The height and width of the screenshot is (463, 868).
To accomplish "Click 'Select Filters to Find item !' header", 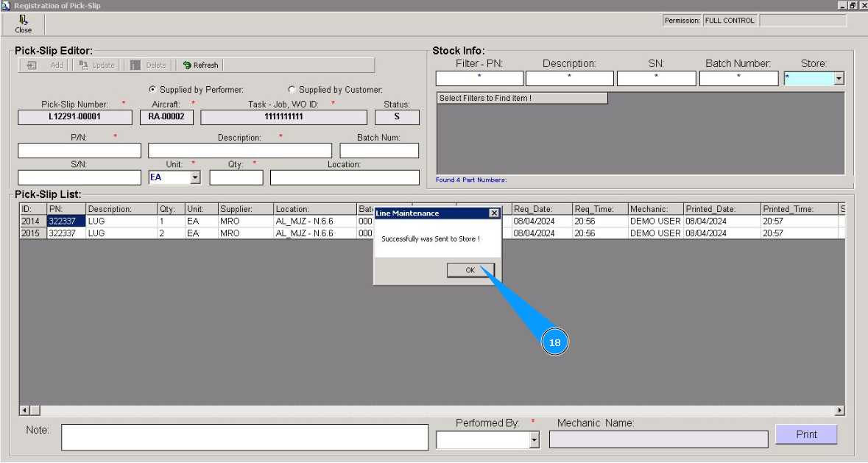I will point(522,99).
